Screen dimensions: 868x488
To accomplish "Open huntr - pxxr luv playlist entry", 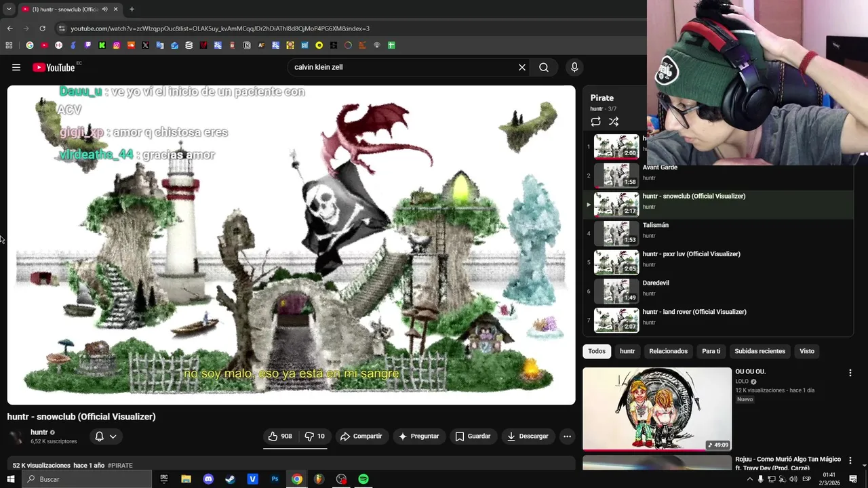I will (717, 262).
